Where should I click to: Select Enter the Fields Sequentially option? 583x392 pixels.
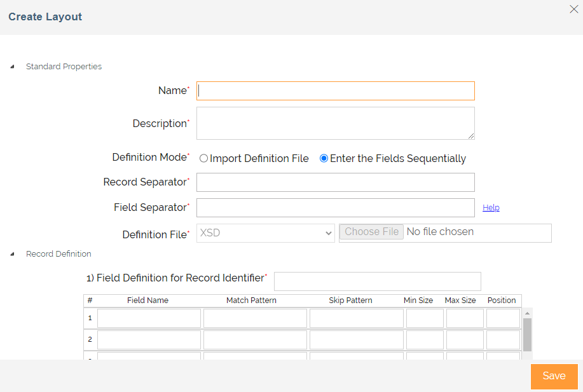(324, 158)
